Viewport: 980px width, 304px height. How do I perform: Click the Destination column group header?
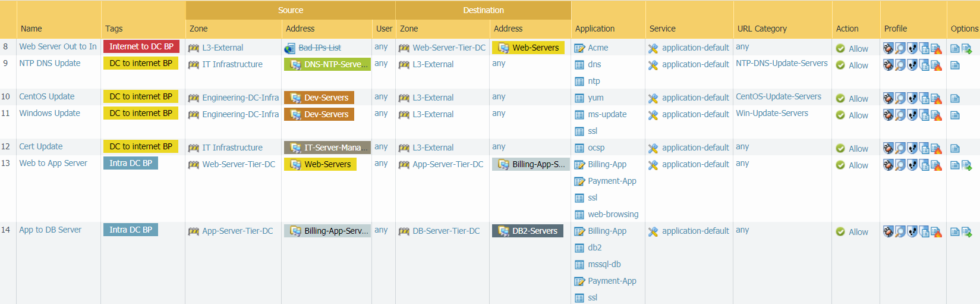483,10
